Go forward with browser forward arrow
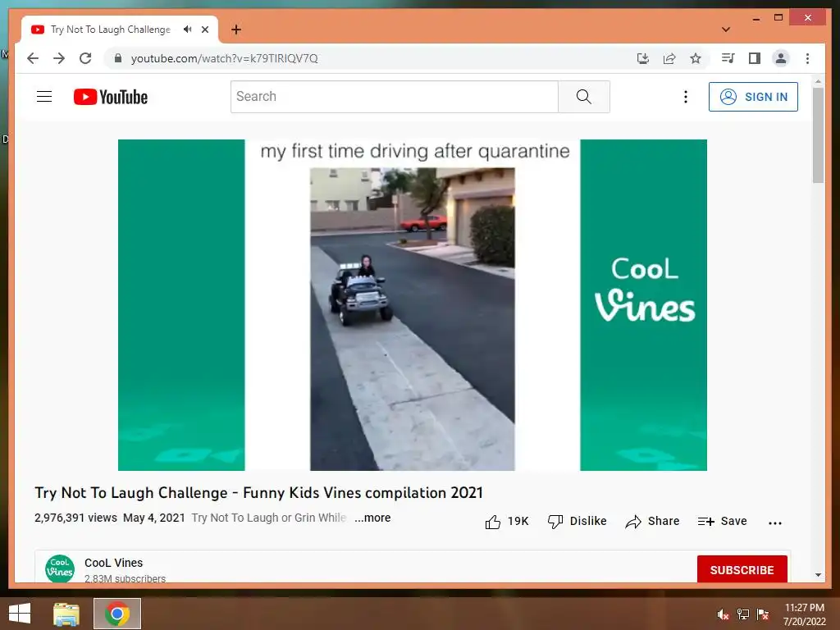 point(59,58)
